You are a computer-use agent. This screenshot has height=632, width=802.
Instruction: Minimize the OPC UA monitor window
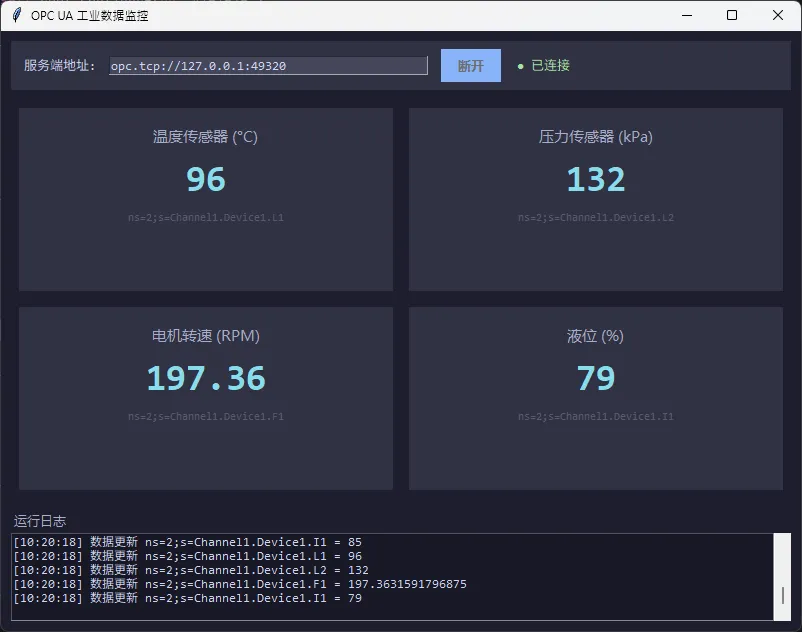coord(687,15)
